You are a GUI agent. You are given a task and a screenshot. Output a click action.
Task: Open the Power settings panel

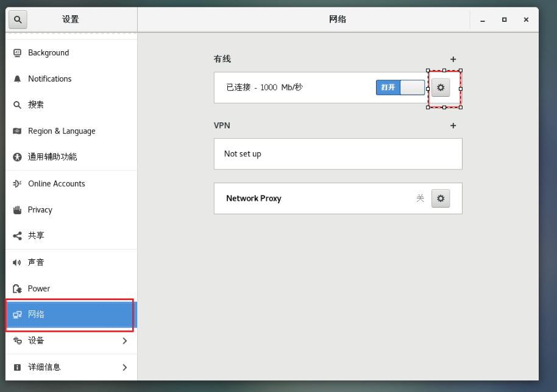(71, 289)
